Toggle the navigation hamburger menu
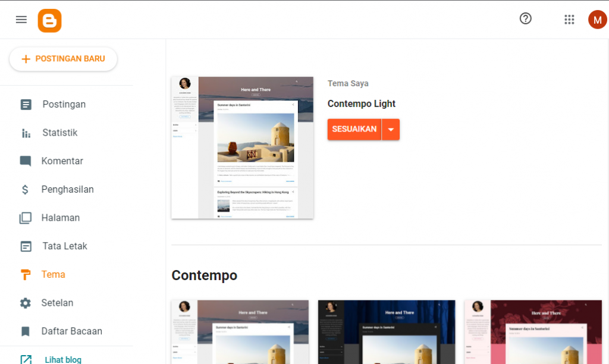The width and height of the screenshot is (609, 364). coord(21,19)
